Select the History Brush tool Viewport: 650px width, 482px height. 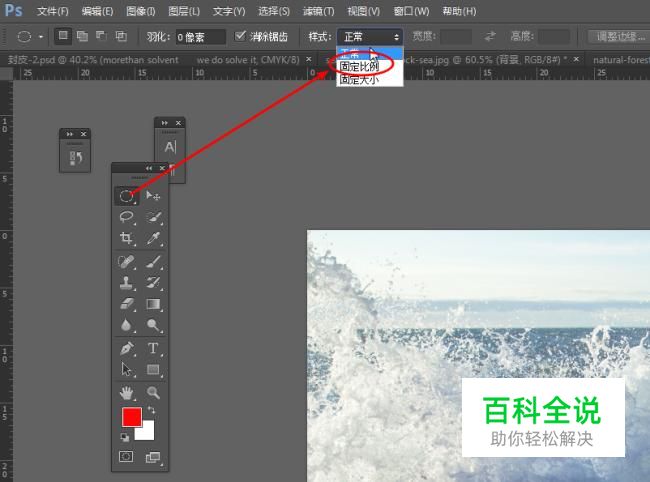[x=153, y=283]
